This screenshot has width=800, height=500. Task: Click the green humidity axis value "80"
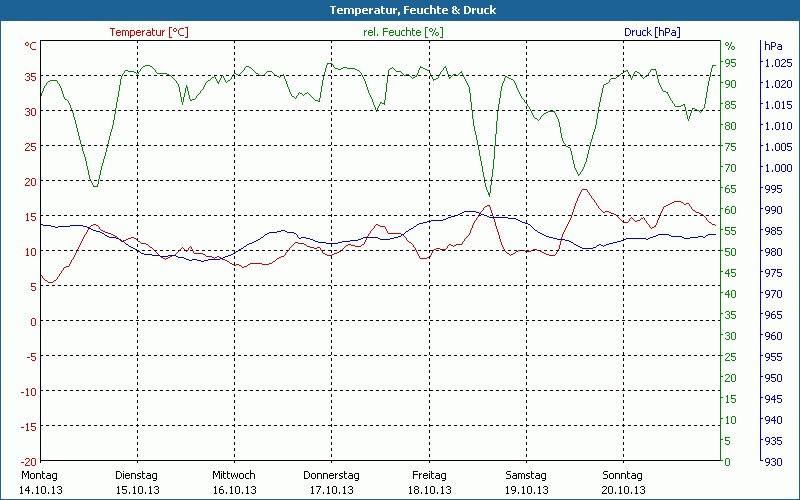click(731, 126)
